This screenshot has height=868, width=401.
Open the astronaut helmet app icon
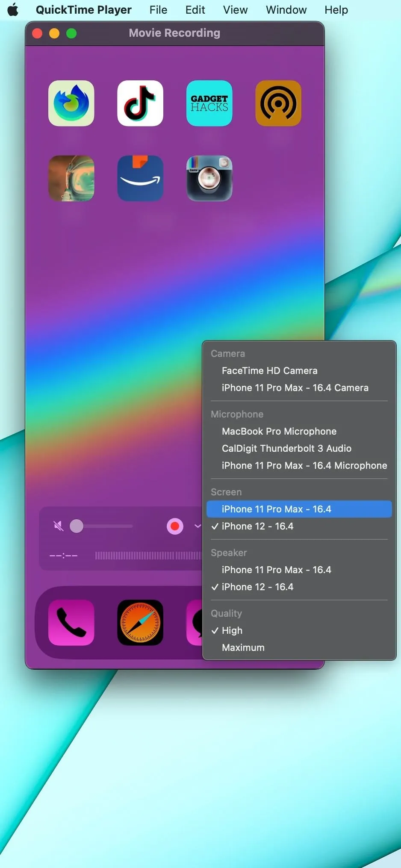tap(71, 178)
